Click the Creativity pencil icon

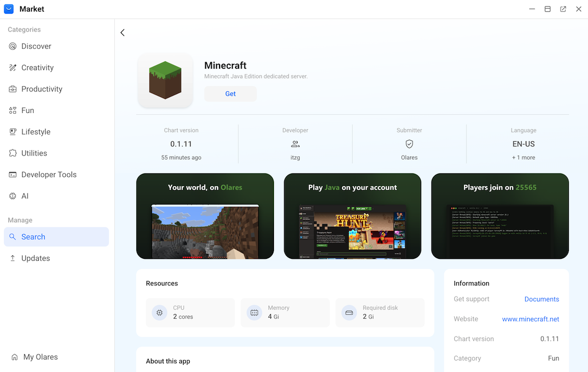(x=13, y=68)
